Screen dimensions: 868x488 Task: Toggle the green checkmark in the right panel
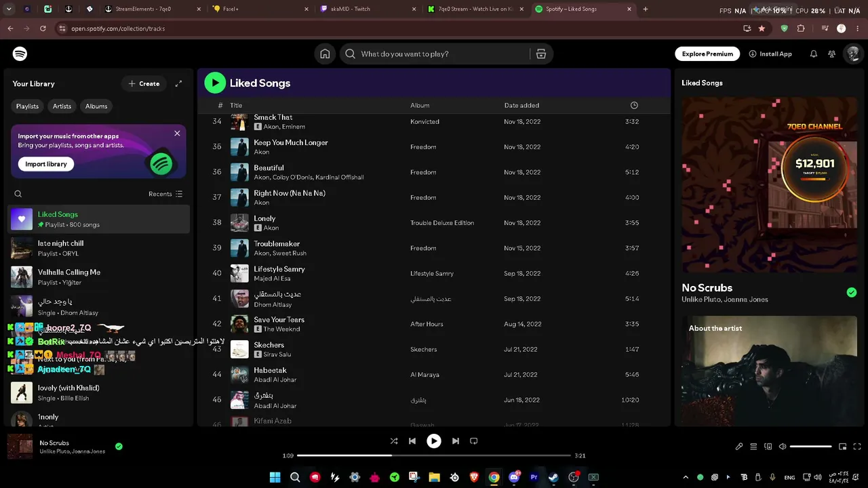(852, 293)
